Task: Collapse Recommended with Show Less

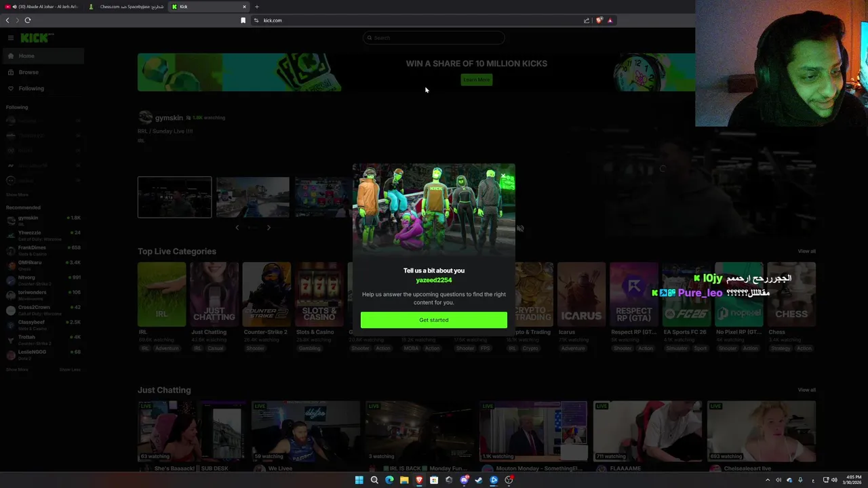Action: coord(70,369)
